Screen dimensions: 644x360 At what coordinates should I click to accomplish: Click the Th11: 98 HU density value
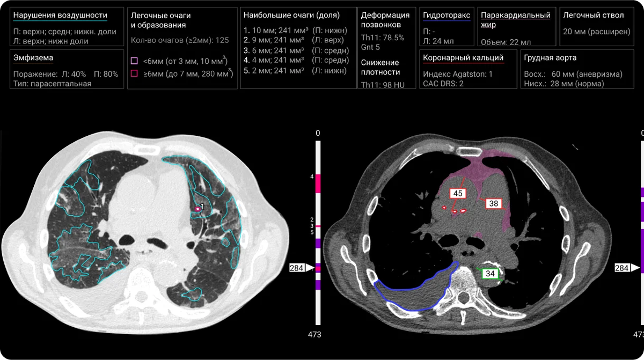tap(383, 85)
